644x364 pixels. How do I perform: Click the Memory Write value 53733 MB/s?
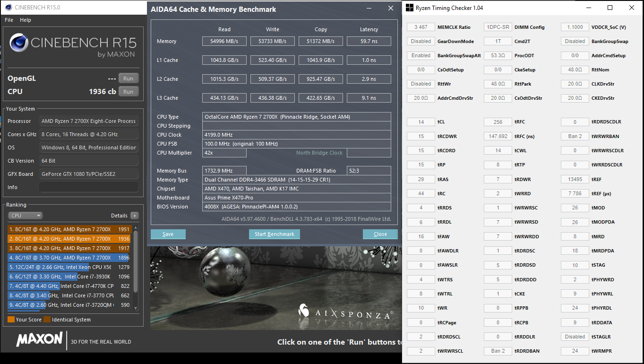coord(273,41)
